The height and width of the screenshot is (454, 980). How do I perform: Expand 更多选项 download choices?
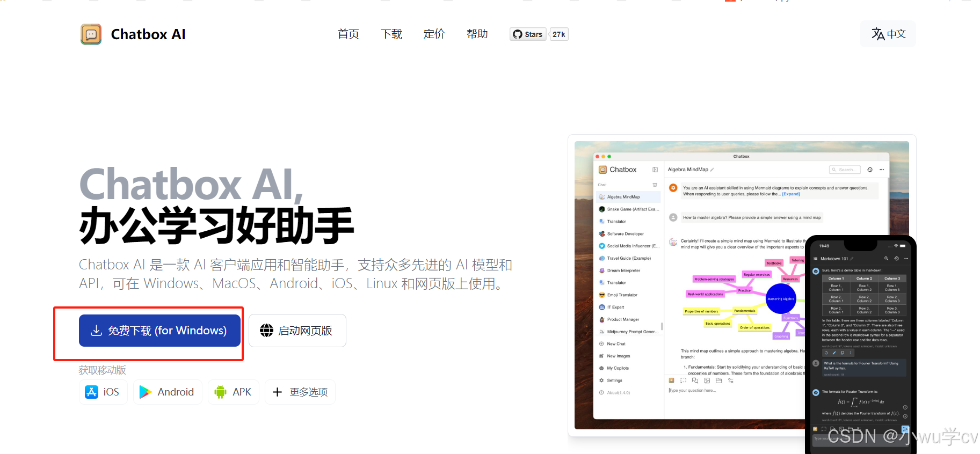click(300, 392)
